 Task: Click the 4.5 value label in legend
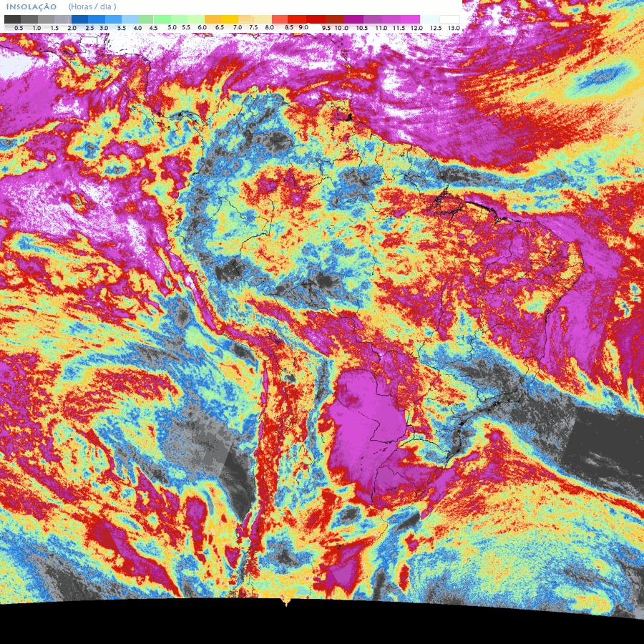click(153, 27)
